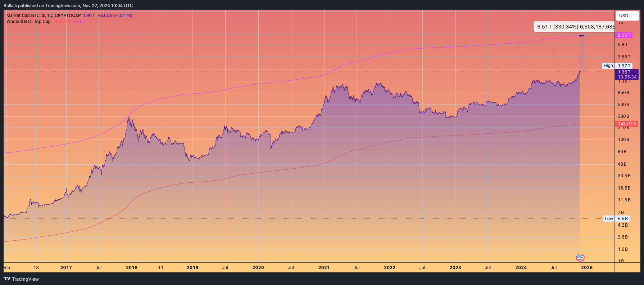Click the 4.2 B price axis tick
Screen dimensions: 644x285
[x=622, y=225]
